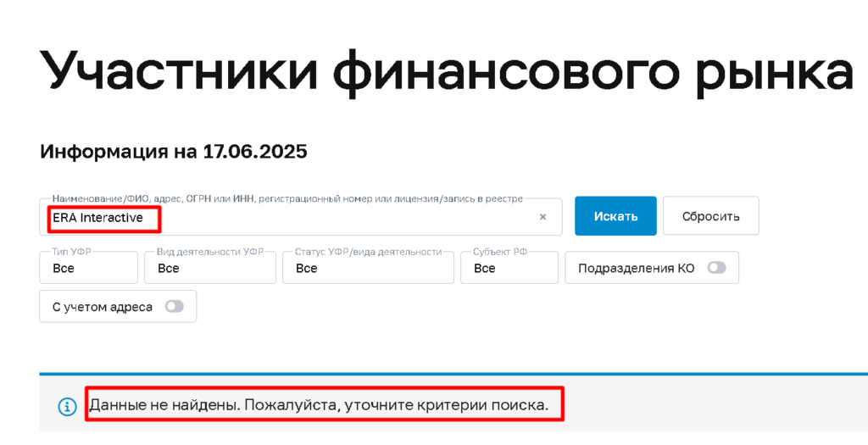The image size is (868, 445).
Task: Click the Данные не найдены message text
Action: click(319, 406)
